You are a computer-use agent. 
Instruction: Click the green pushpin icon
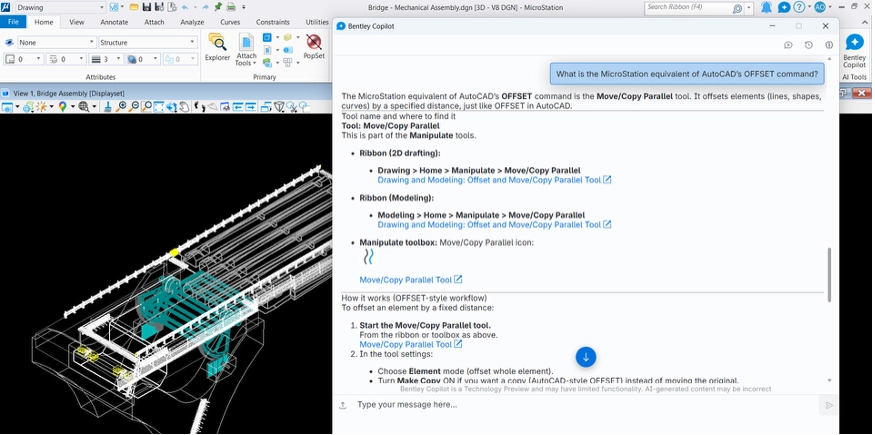coord(218,7)
